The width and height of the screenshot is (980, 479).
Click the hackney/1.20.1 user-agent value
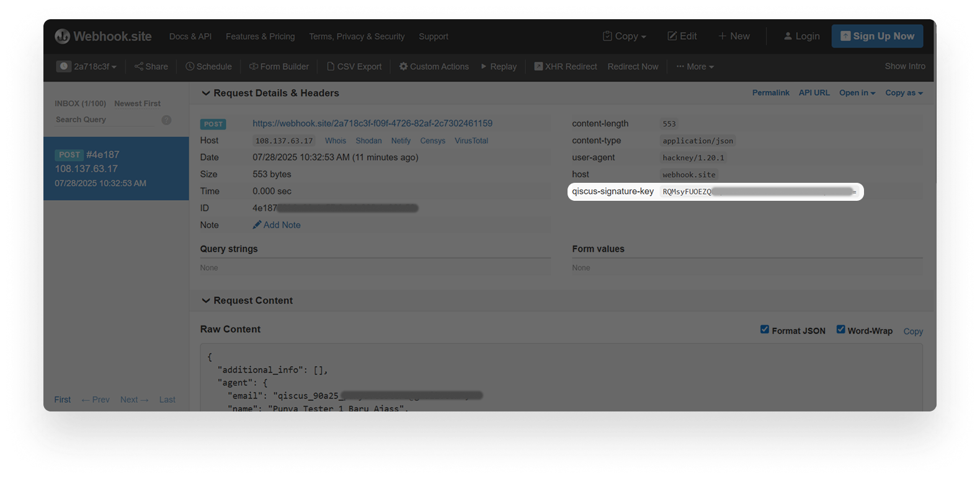pyautogui.click(x=693, y=158)
